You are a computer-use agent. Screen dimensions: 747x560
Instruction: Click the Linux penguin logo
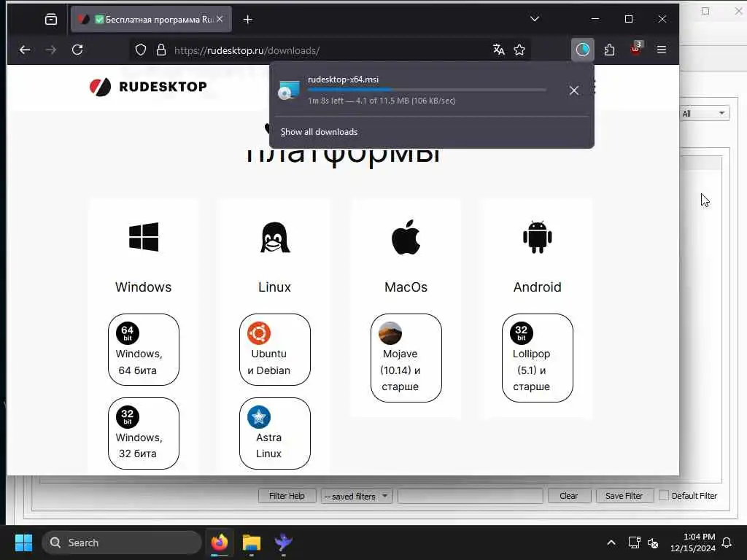(x=275, y=237)
